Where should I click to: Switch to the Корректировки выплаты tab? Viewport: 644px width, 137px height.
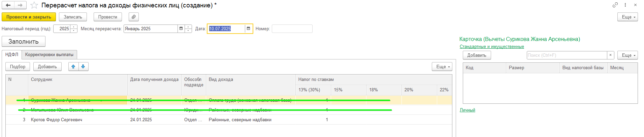tap(49, 54)
